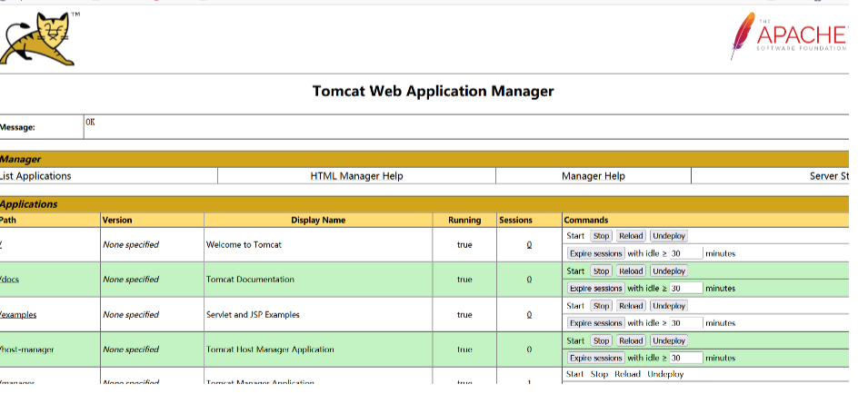868x394 pixels.
Task: Reload the Servlet and JSP Examples app
Action: (x=631, y=306)
